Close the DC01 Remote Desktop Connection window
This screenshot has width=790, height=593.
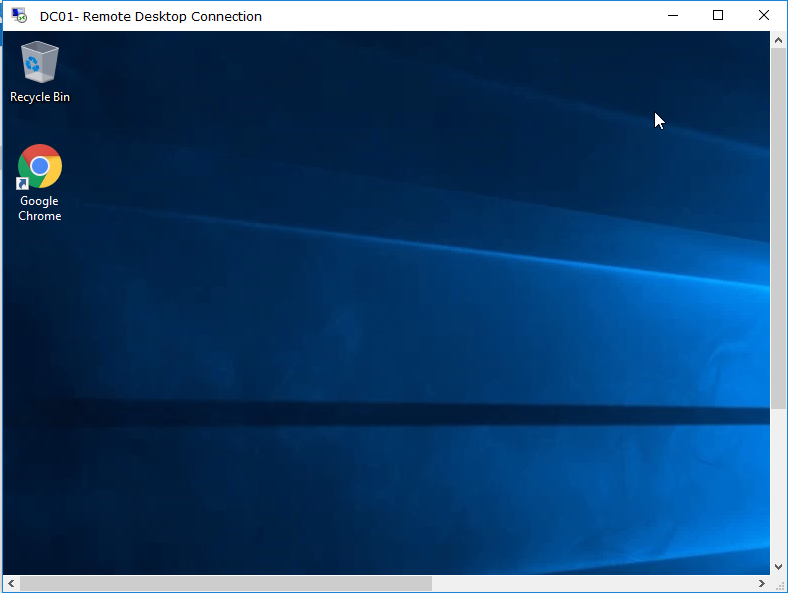point(764,16)
